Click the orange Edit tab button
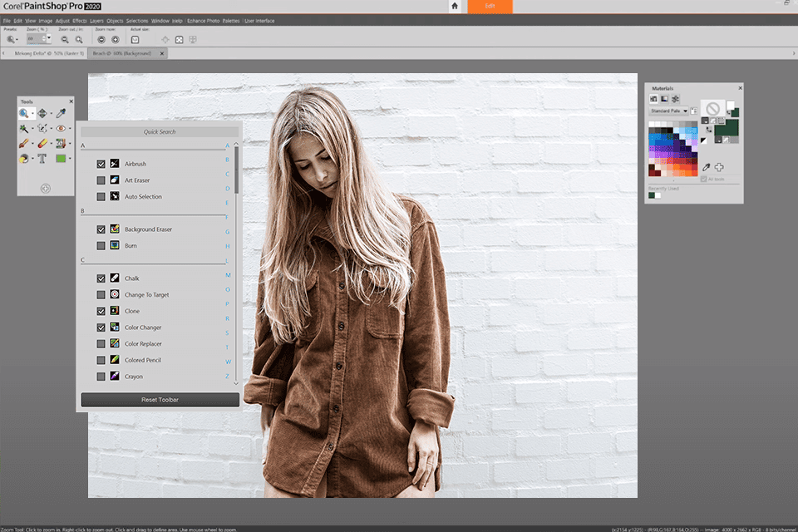This screenshot has width=798, height=532. pyautogui.click(x=490, y=6)
